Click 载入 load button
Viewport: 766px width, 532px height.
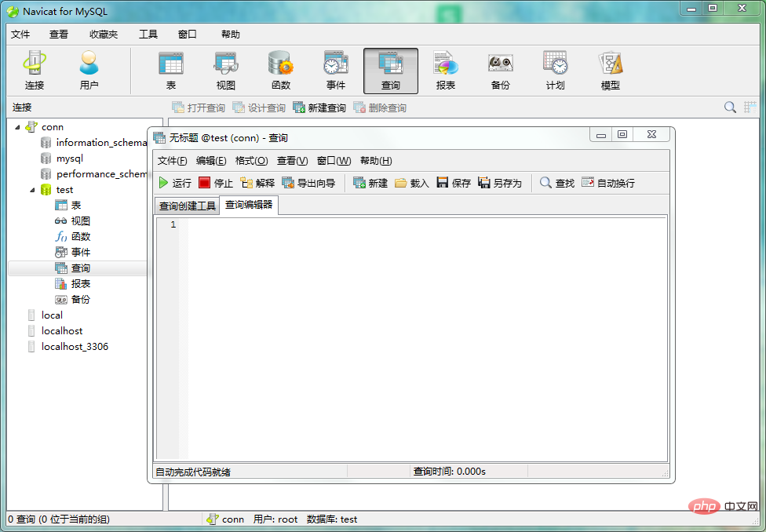pos(412,183)
